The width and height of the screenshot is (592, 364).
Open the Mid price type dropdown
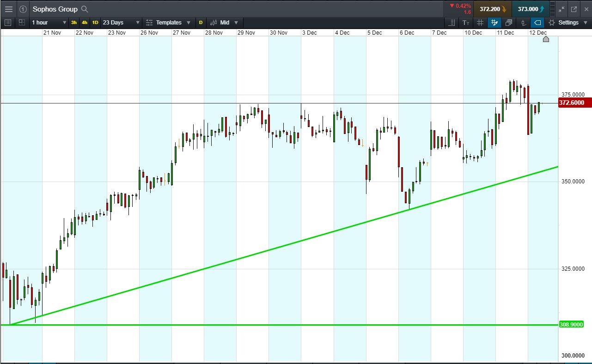tap(225, 23)
